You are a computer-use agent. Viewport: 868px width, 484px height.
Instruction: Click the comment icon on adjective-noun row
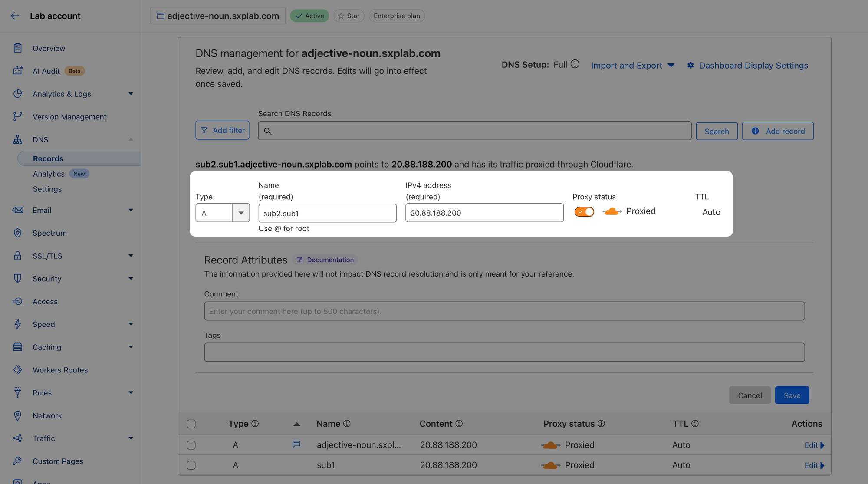(296, 444)
